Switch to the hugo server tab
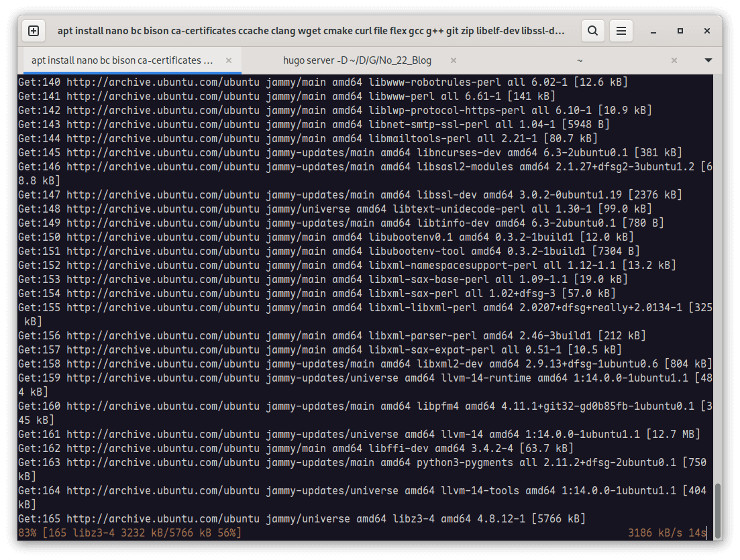This screenshot has width=740, height=560. pyautogui.click(x=357, y=60)
